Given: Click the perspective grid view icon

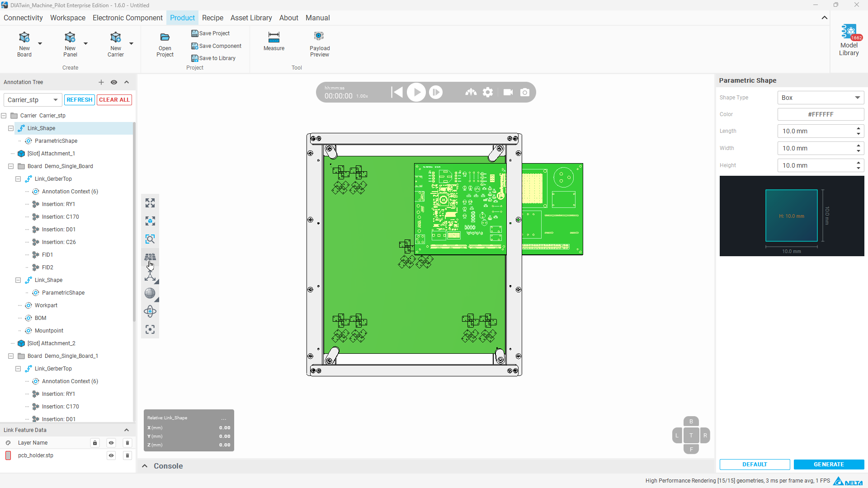Looking at the screenshot, I should 150,257.
